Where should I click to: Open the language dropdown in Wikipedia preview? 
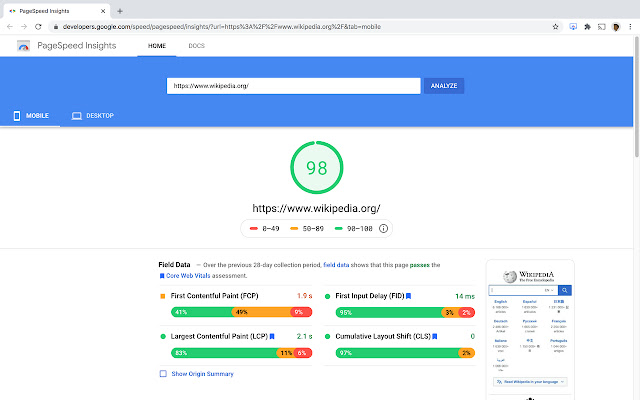pyautogui.click(x=549, y=290)
